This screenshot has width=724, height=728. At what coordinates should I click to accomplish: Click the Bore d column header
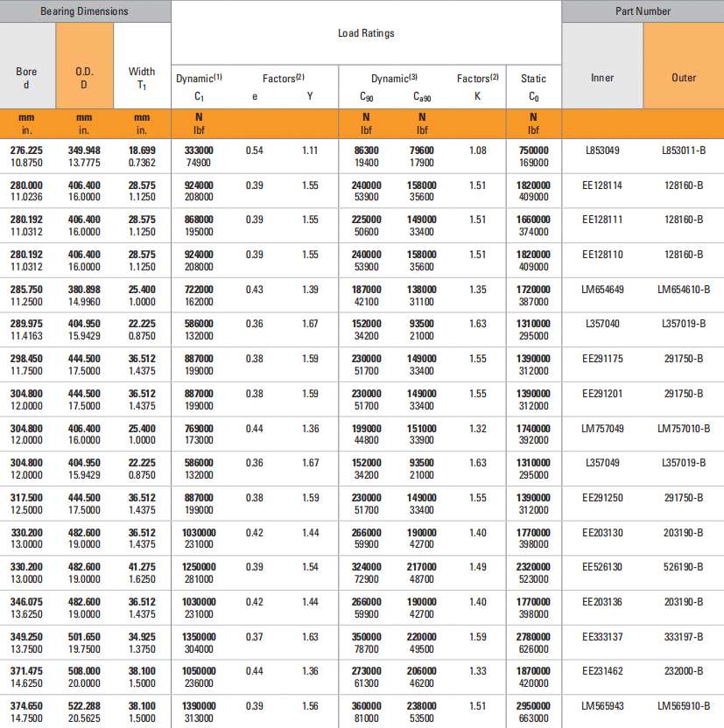click(27, 78)
